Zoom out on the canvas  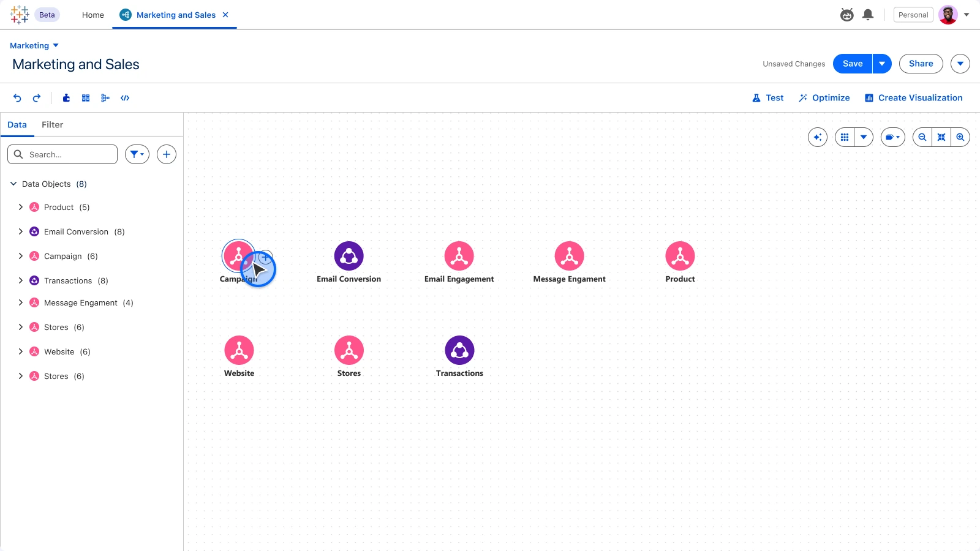click(x=922, y=137)
